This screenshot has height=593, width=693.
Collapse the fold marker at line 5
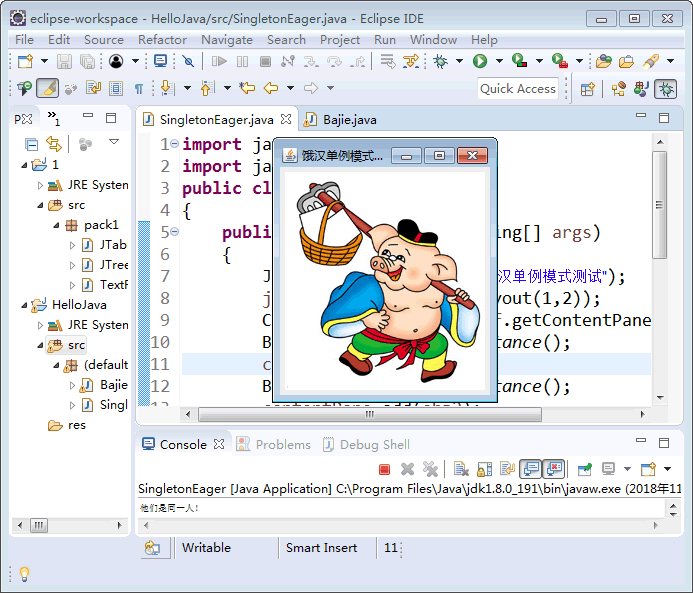point(175,232)
